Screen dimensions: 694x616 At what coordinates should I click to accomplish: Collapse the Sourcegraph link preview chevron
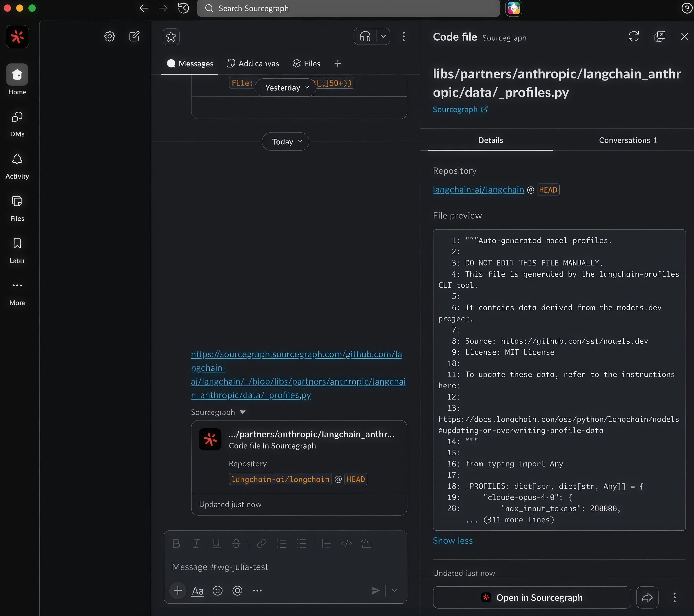(x=242, y=412)
